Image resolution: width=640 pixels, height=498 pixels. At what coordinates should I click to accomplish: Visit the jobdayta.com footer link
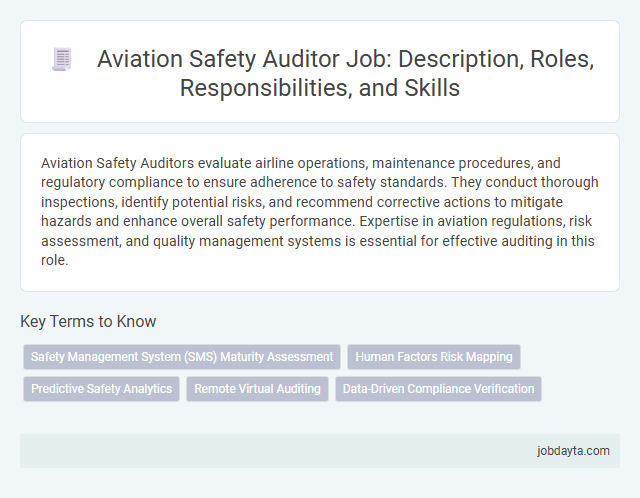pos(573,451)
